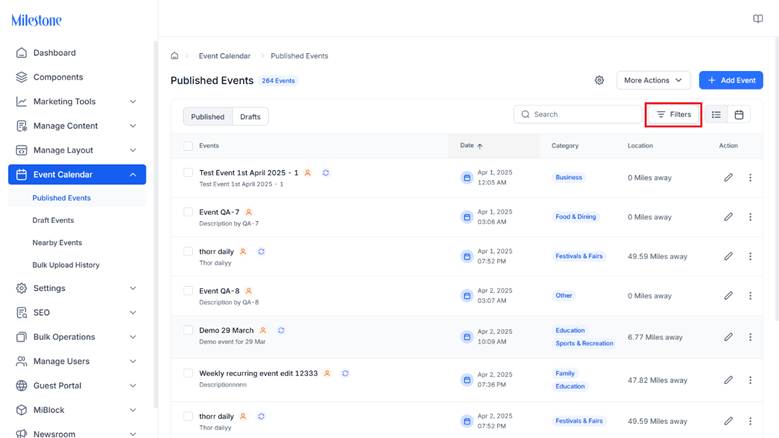Click the Milestone logo
The image size is (779, 438).
(x=36, y=20)
